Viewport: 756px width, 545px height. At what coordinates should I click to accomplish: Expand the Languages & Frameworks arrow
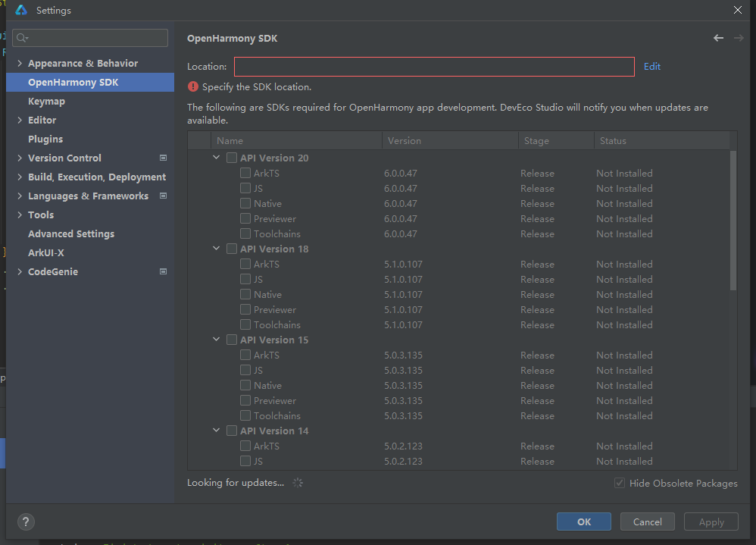coord(20,196)
